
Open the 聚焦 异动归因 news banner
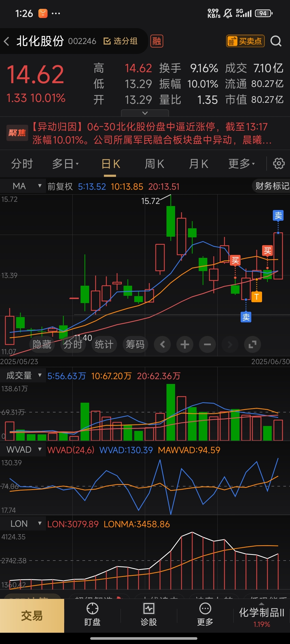[x=145, y=133]
